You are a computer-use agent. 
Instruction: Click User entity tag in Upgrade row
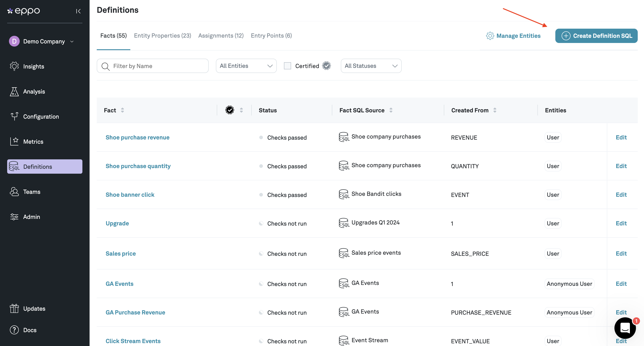point(553,223)
